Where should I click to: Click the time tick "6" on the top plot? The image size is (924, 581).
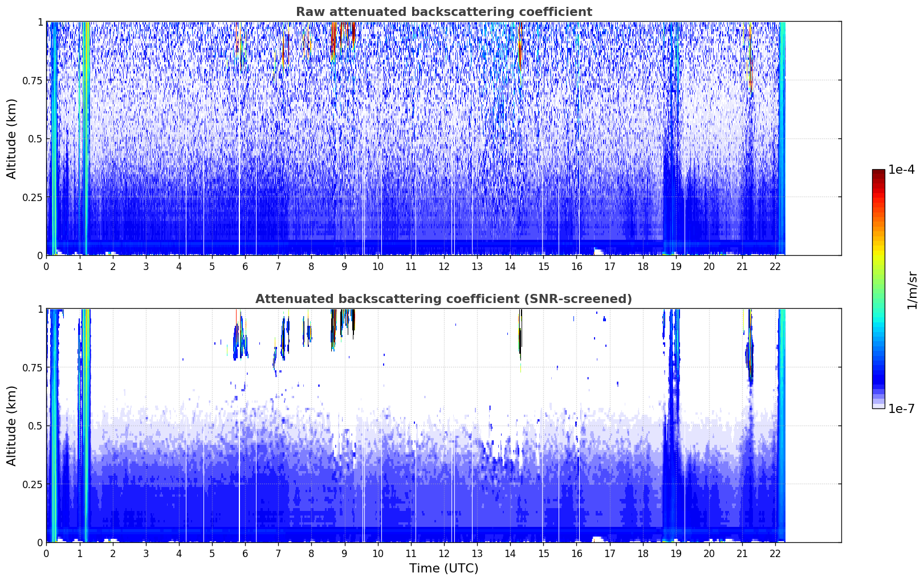pos(245,267)
